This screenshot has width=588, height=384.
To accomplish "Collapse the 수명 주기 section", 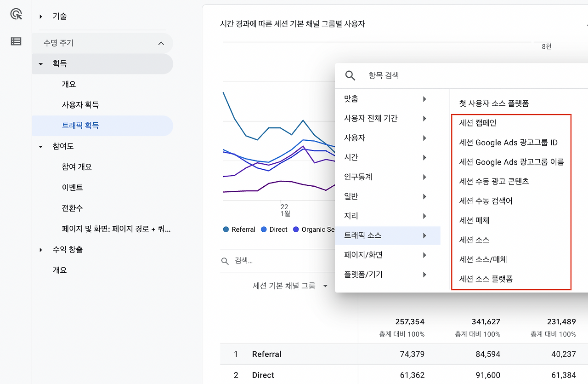I will [161, 43].
